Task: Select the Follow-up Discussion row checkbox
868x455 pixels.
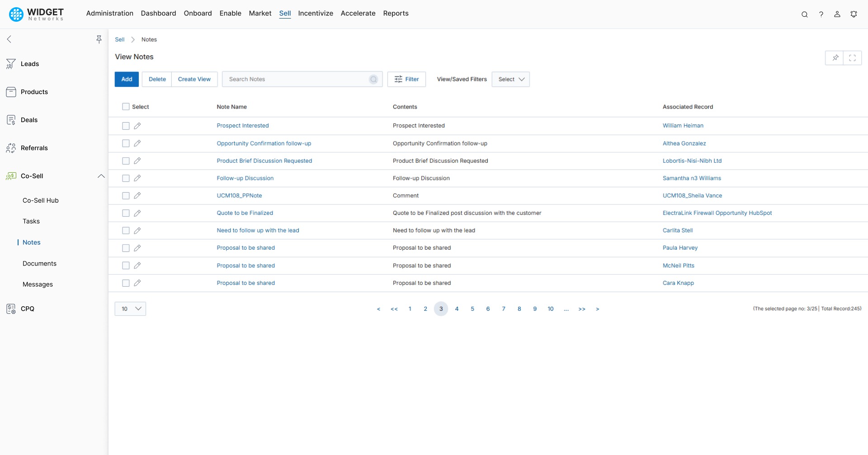Action: [x=126, y=178]
